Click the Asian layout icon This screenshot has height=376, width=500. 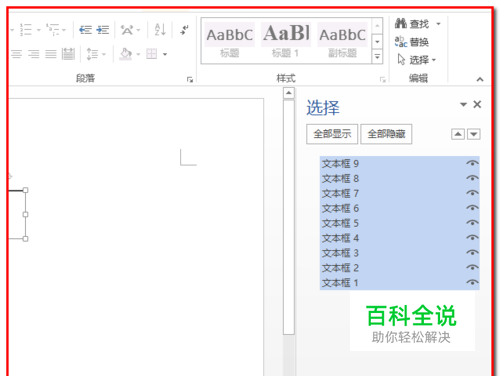pyautogui.click(x=127, y=30)
